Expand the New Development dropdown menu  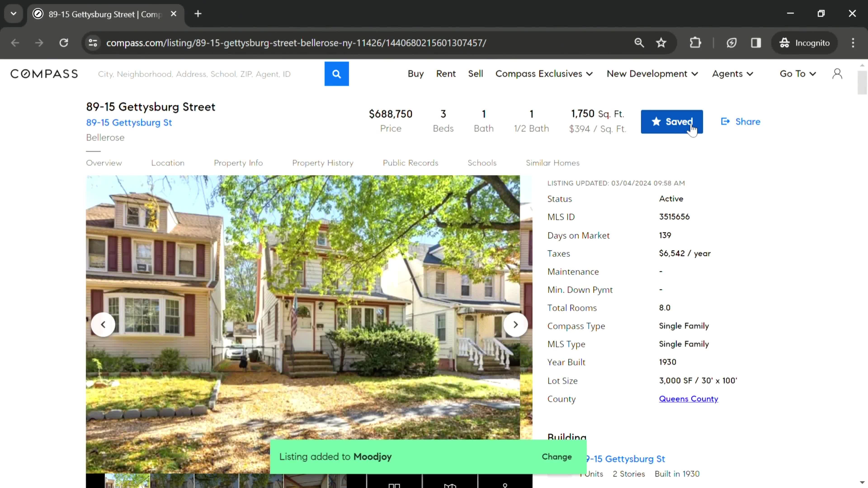pos(652,73)
